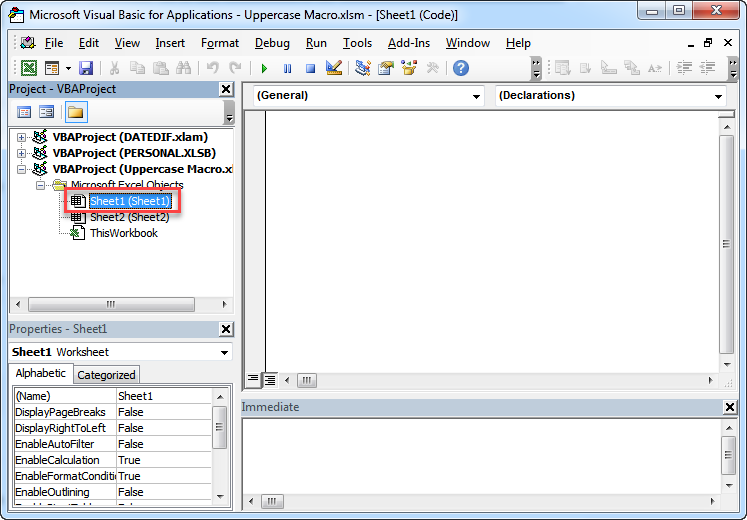Image resolution: width=747 pixels, height=520 pixels.
Task: Click the Properties list vertical scrollbar thumb
Action: [x=219, y=427]
